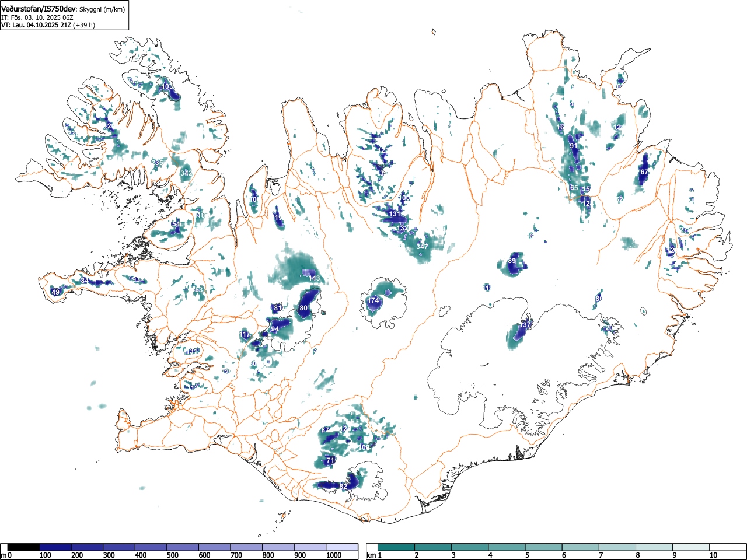Viewport: 747px width, 560px height.
Task: Click the "1000" tick on the meter scale
Action: pos(334,555)
